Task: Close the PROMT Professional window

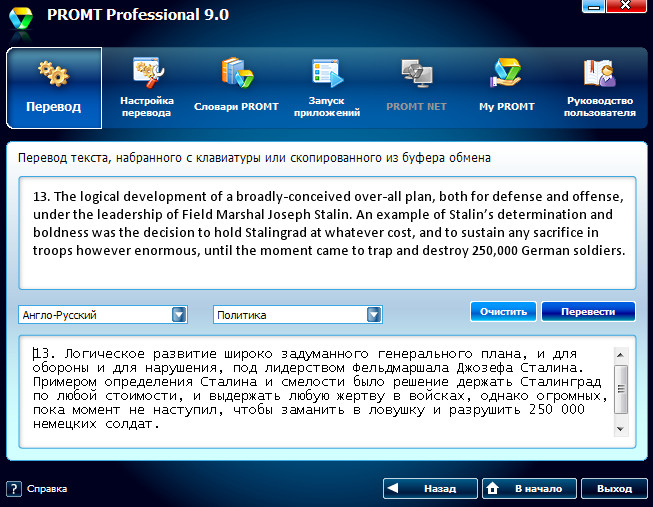Action: pos(626,6)
